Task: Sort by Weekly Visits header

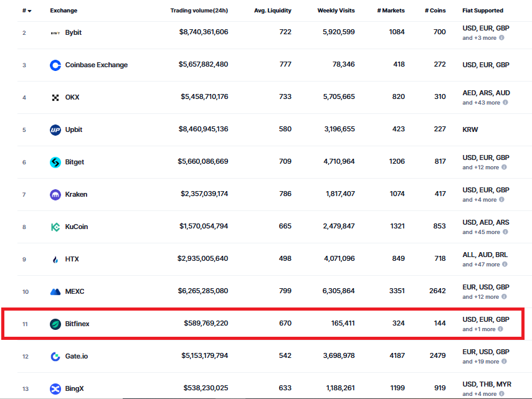Action: pyautogui.click(x=336, y=11)
